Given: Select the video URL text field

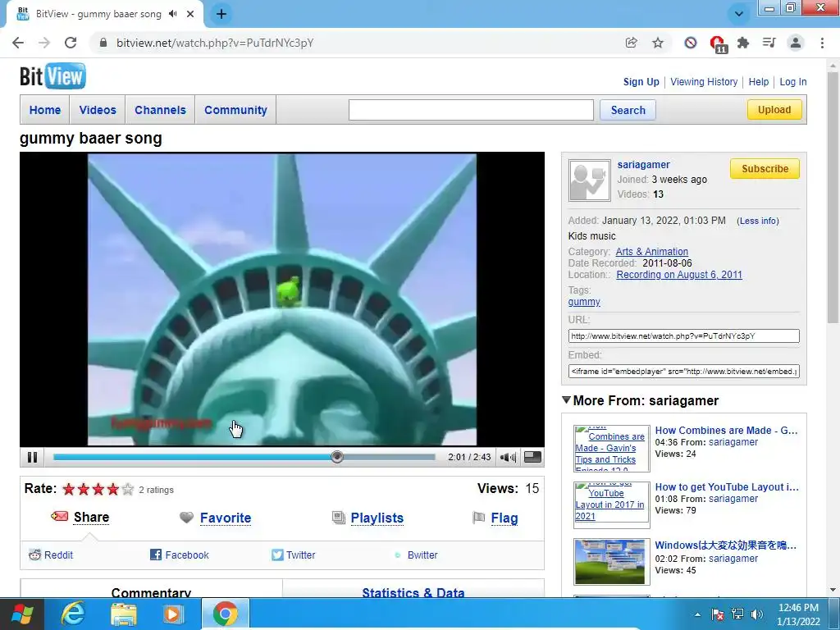Looking at the screenshot, I should pyautogui.click(x=683, y=336).
